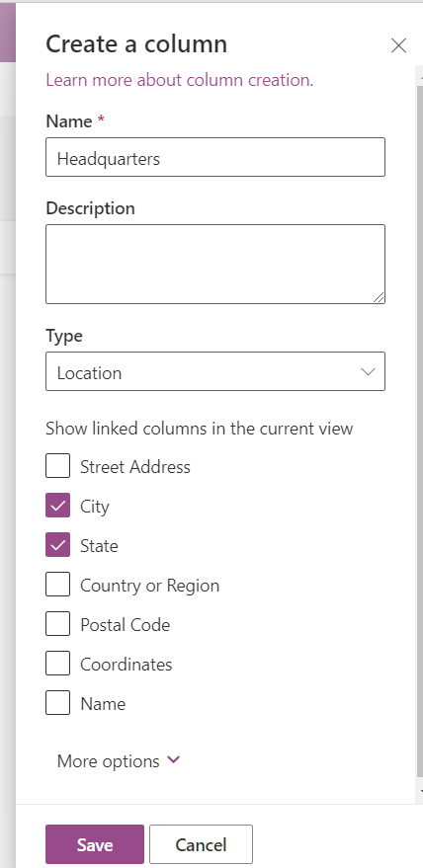Check the Coordinates checkbox
The width and height of the screenshot is (423, 868).
click(x=57, y=664)
